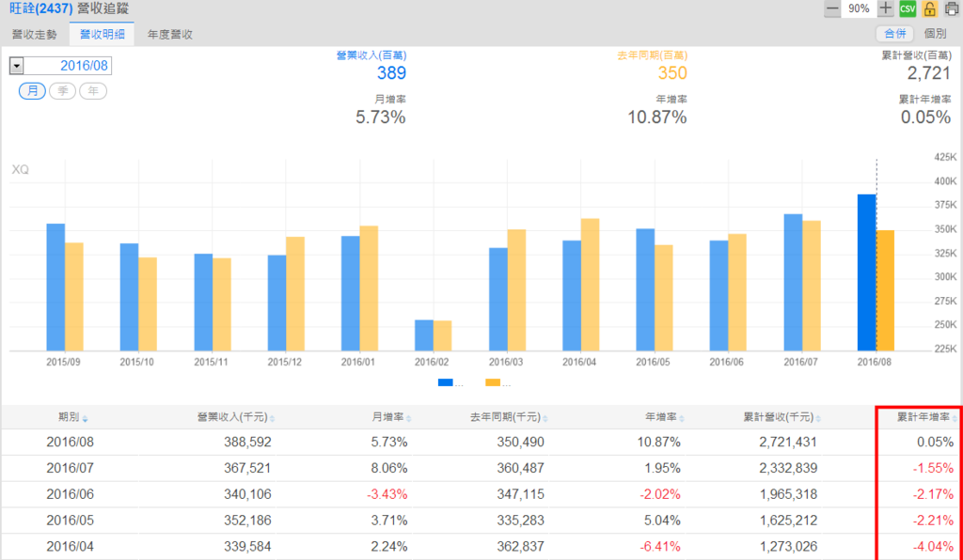Click the blue 2016/02 revenue bar
The height and width of the screenshot is (560, 963).
[424, 335]
